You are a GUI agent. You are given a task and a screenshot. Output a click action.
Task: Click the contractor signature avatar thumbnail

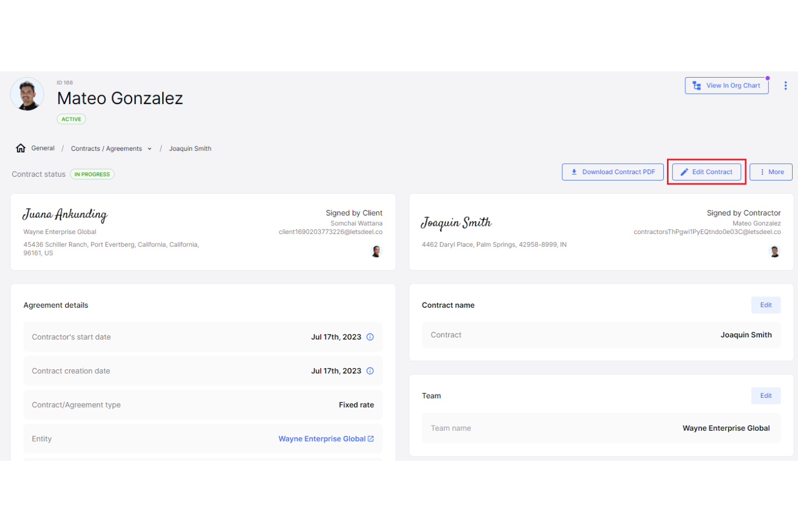(775, 251)
